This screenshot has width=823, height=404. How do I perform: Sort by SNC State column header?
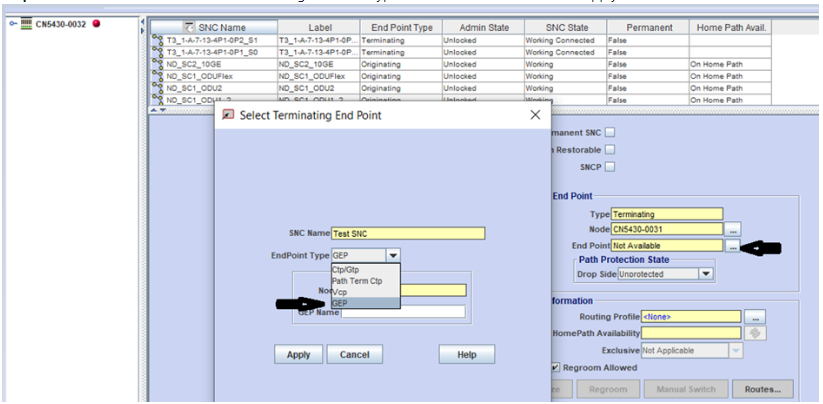(x=566, y=27)
